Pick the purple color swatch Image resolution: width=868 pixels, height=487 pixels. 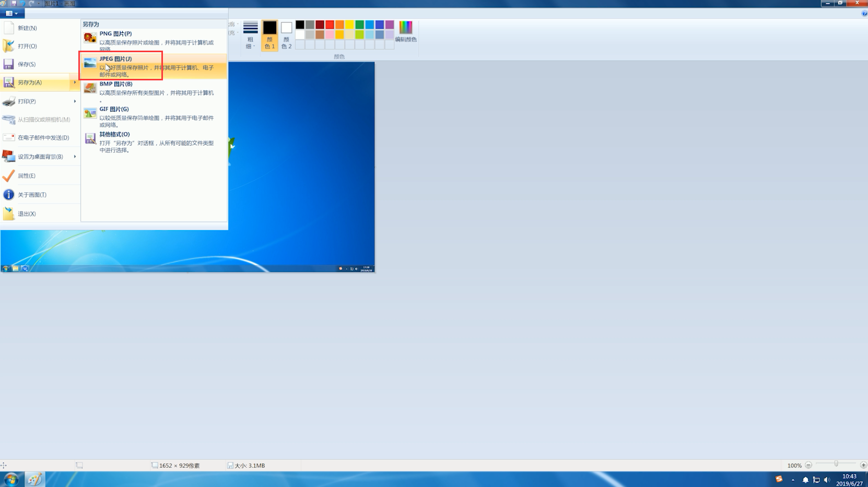[390, 25]
